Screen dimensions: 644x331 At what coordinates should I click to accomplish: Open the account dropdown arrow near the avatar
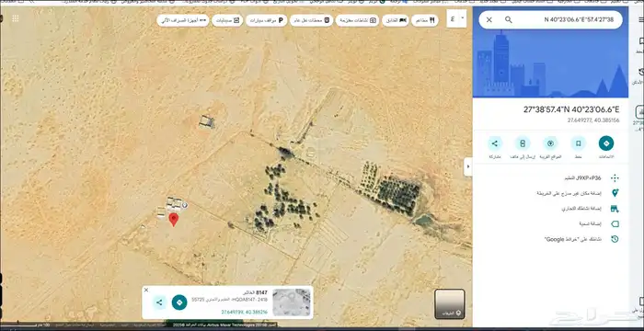point(463,18)
